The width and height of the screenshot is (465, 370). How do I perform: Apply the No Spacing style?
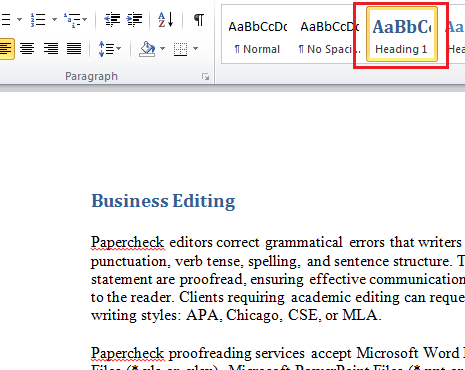pos(329,37)
